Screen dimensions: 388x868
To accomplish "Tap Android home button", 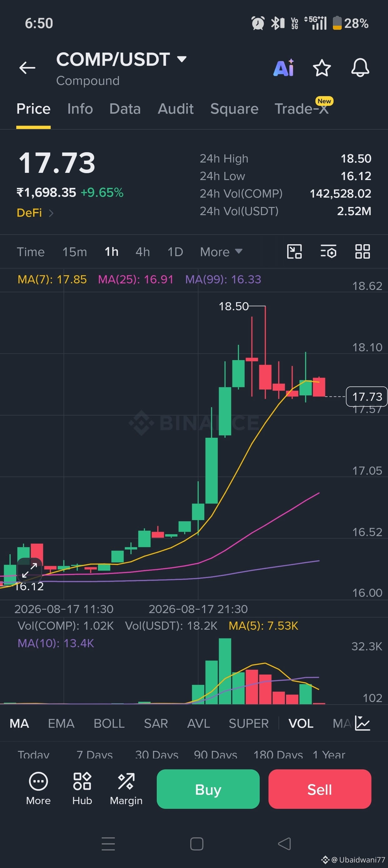I will (x=197, y=844).
